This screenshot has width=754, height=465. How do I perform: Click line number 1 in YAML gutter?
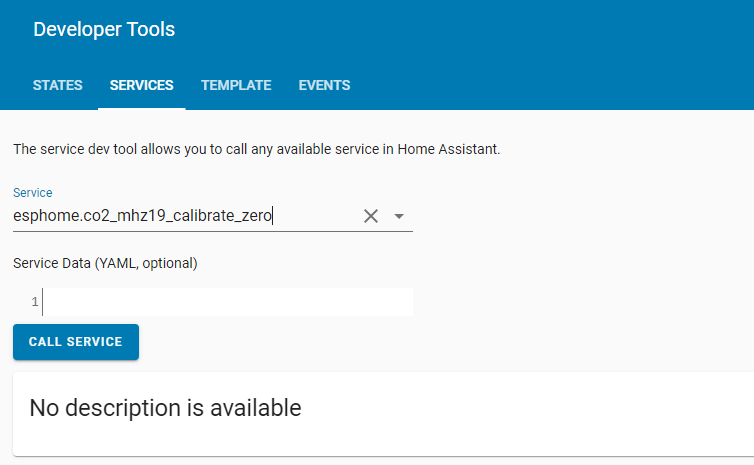(34, 302)
